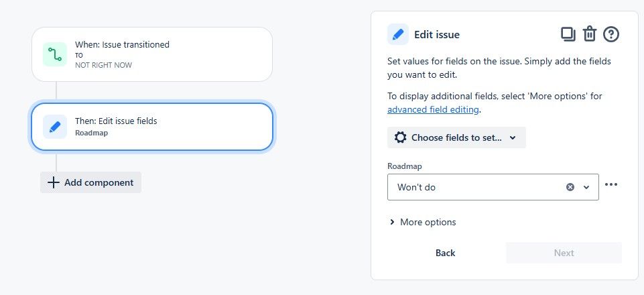Click Add component button
The width and height of the screenshot is (644, 295).
pos(90,182)
